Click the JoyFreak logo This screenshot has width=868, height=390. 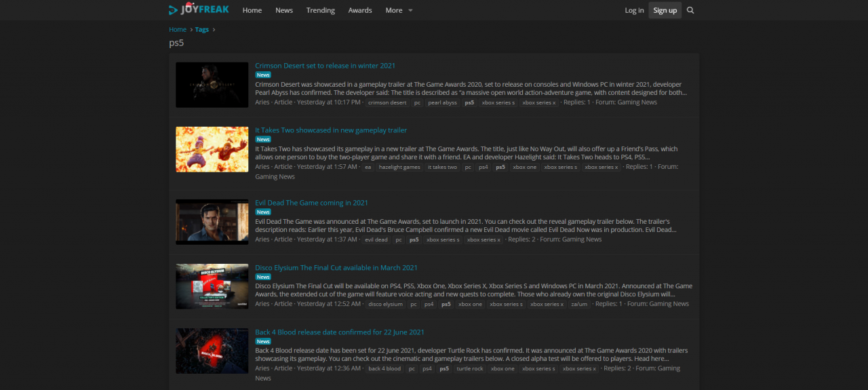[x=199, y=9]
